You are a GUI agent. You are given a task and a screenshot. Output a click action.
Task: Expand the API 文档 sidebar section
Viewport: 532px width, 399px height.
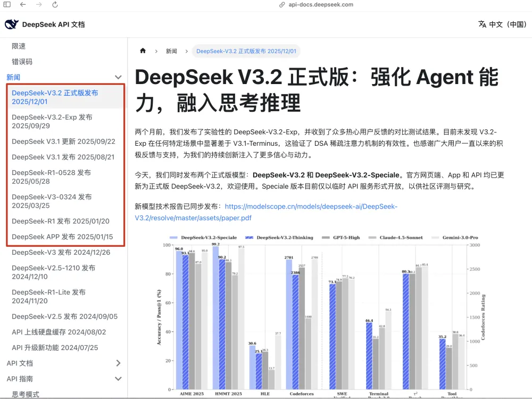coord(118,363)
